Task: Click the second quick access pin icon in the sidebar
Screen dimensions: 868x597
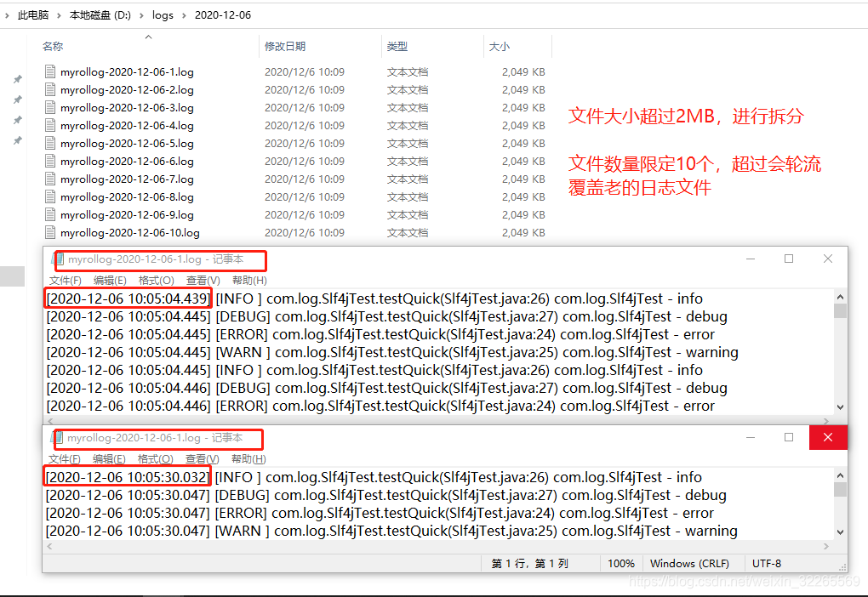Action: tap(18, 99)
